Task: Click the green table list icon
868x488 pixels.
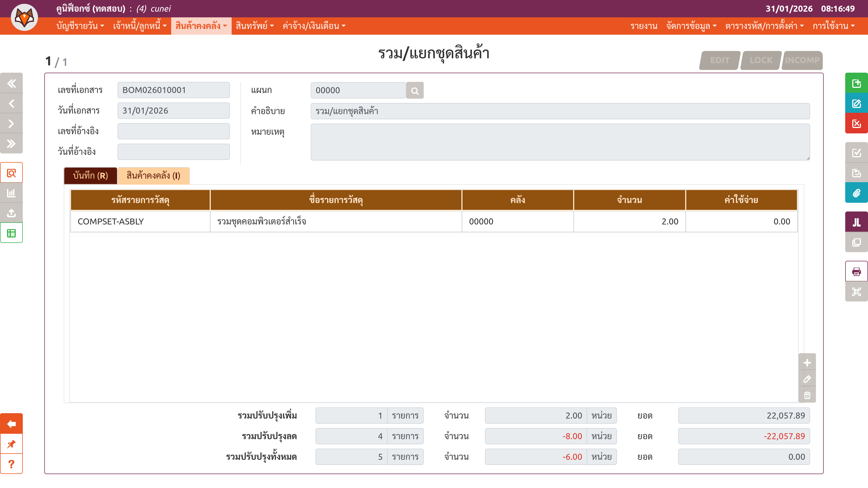Action: [11, 233]
